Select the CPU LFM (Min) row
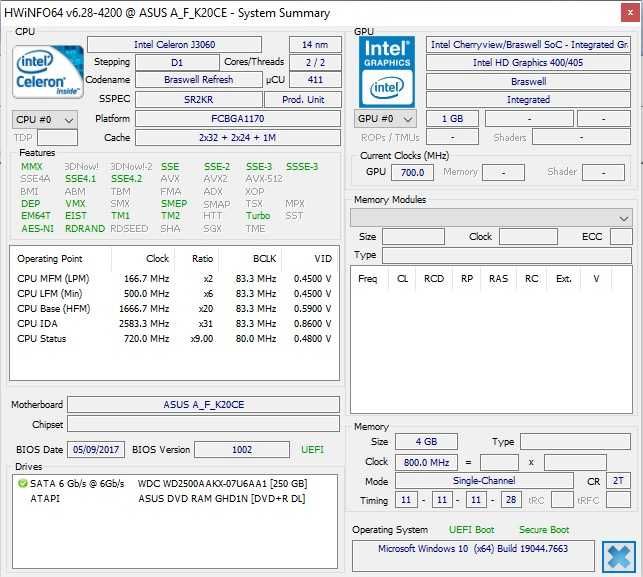 pos(174,294)
